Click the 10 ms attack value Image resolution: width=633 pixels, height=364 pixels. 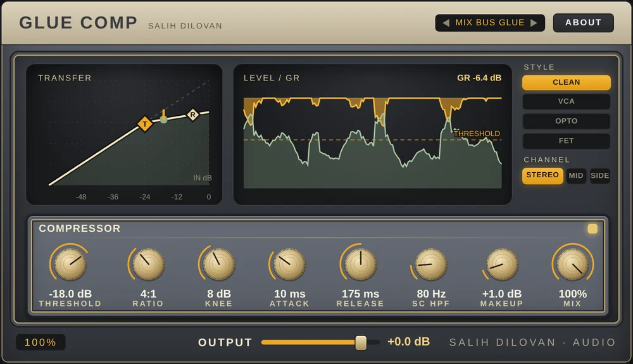click(289, 294)
